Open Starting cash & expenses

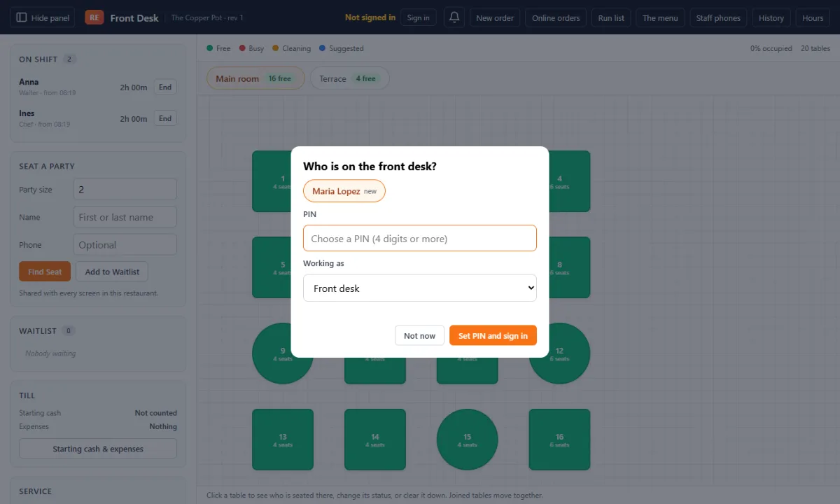point(98,449)
